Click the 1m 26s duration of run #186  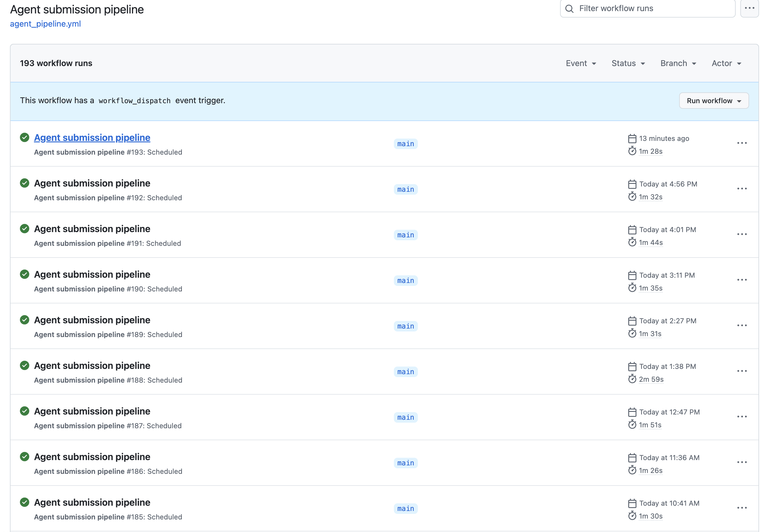pyautogui.click(x=650, y=471)
